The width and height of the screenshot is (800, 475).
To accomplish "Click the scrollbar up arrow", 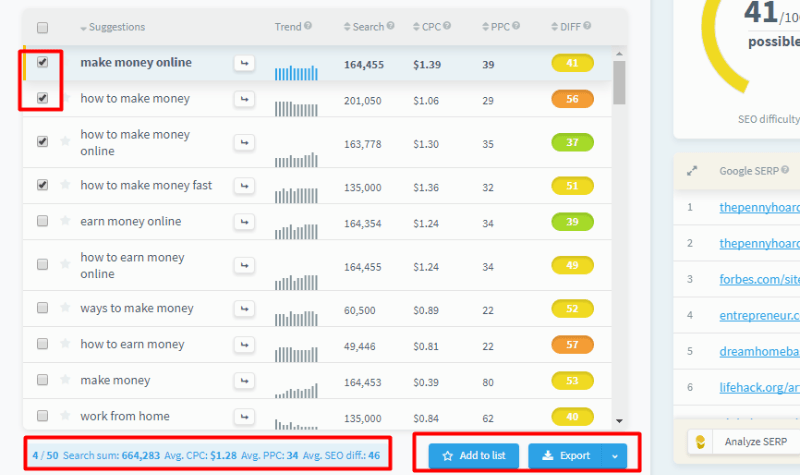I will (x=619, y=54).
